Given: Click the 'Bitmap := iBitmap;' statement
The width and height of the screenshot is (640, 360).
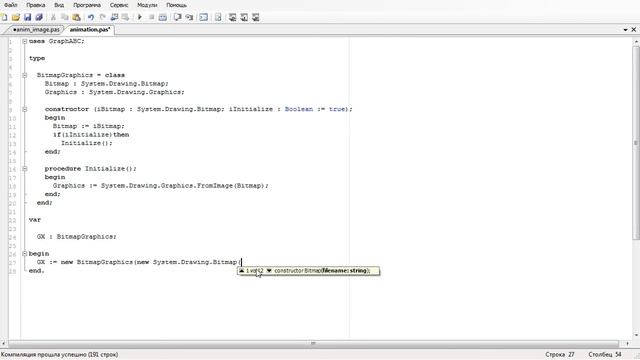Looking at the screenshot, I should click(89, 126).
